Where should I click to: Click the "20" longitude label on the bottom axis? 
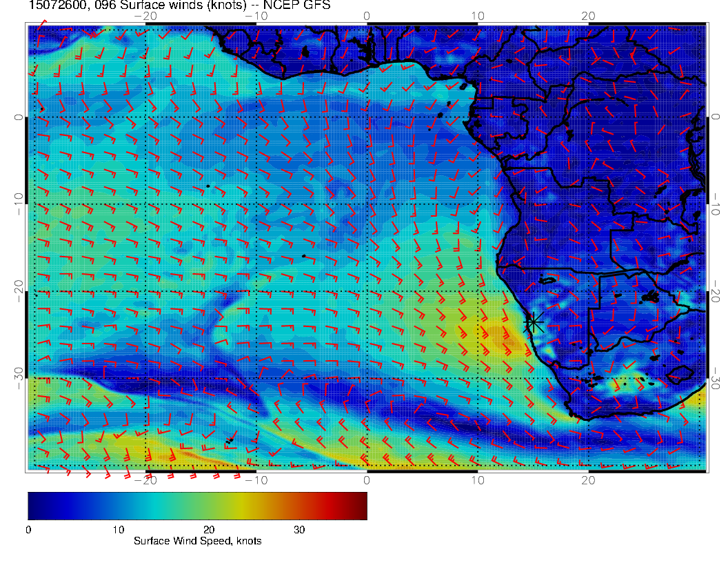(588, 480)
